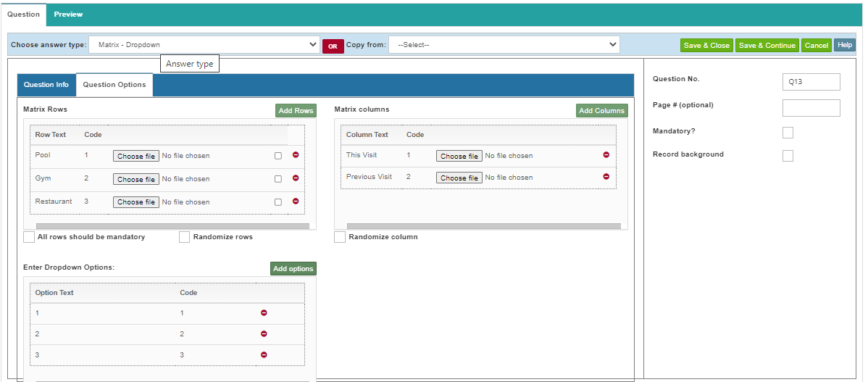Delete the Previous Visit column

[x=606, y=177]
